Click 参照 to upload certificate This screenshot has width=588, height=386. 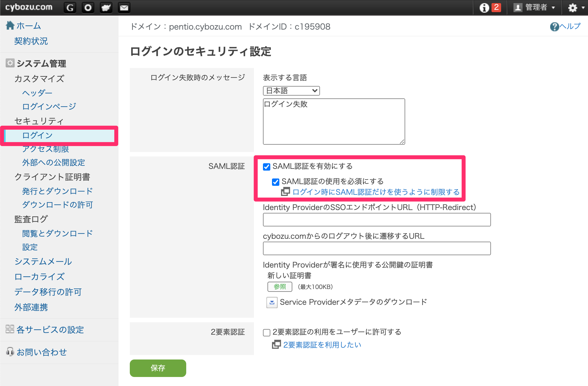click(280, 287)
